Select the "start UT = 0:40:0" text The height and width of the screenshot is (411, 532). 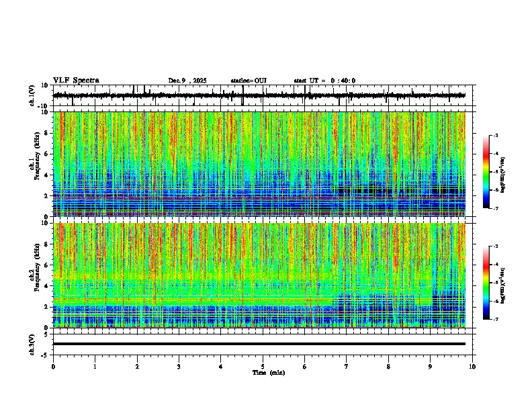324,81
